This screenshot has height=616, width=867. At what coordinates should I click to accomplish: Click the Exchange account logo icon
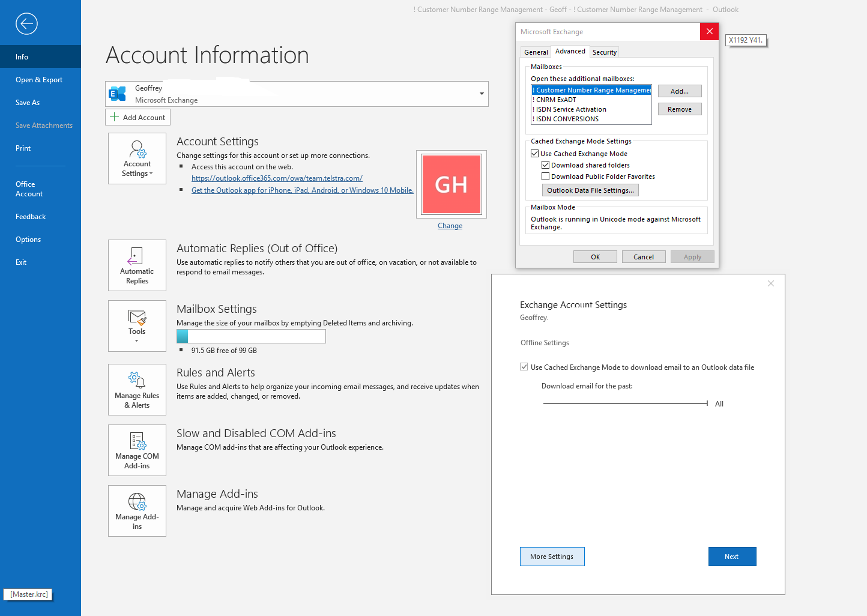[x=118, y=94]
